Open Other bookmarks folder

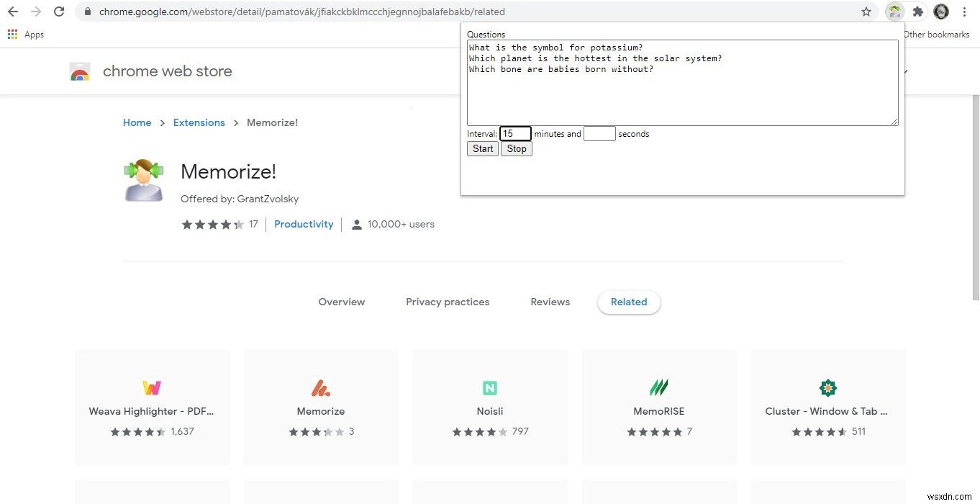tap(936, 35)
